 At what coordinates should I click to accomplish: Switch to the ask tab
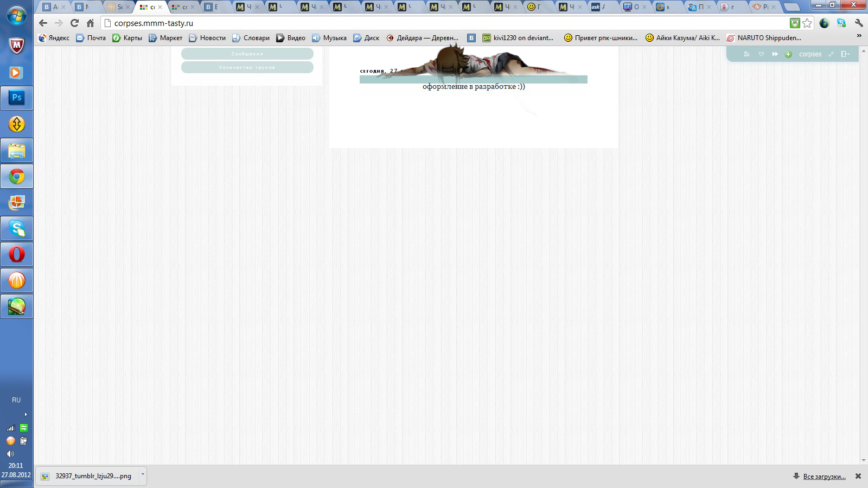click(x=598, y=7)
